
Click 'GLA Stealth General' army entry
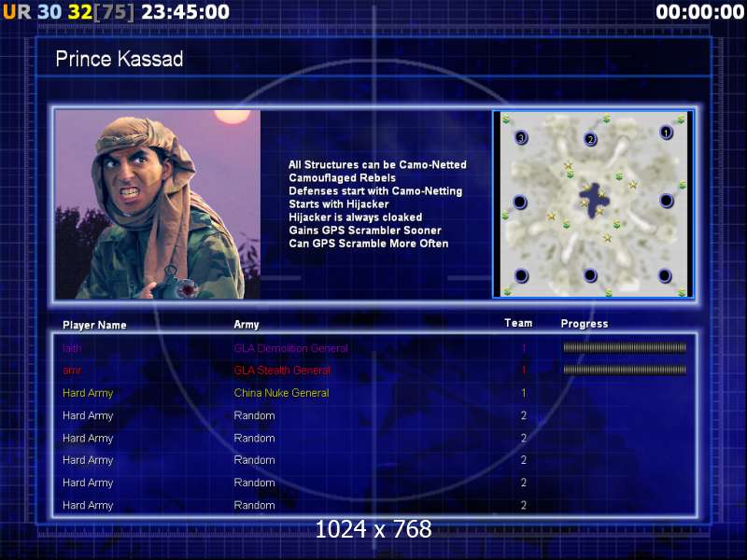pos(282,371)
